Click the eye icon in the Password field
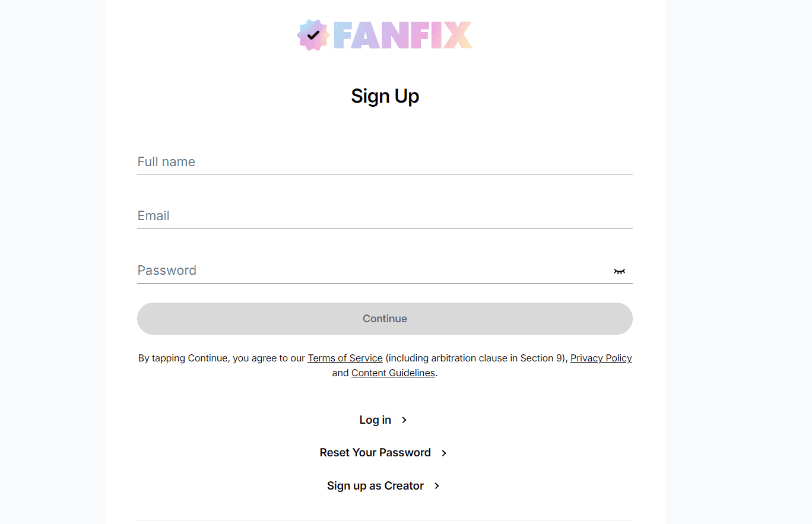This screenshot has width=812, height=524. pos(620,271)
